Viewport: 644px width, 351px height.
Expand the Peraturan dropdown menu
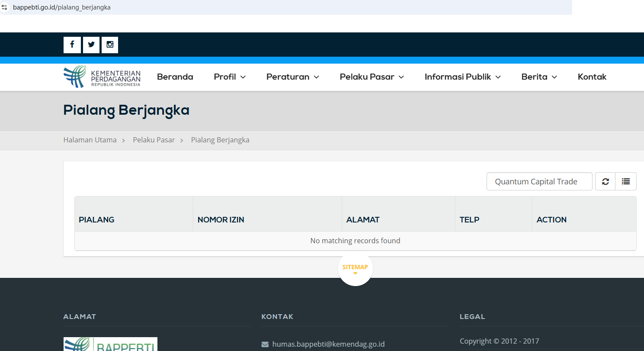(x=293, y=77)
